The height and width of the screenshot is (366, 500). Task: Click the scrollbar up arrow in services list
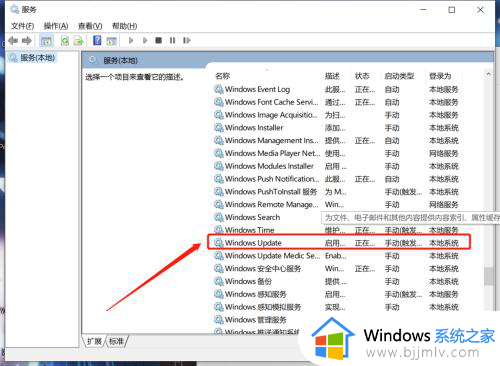(489, 74)
